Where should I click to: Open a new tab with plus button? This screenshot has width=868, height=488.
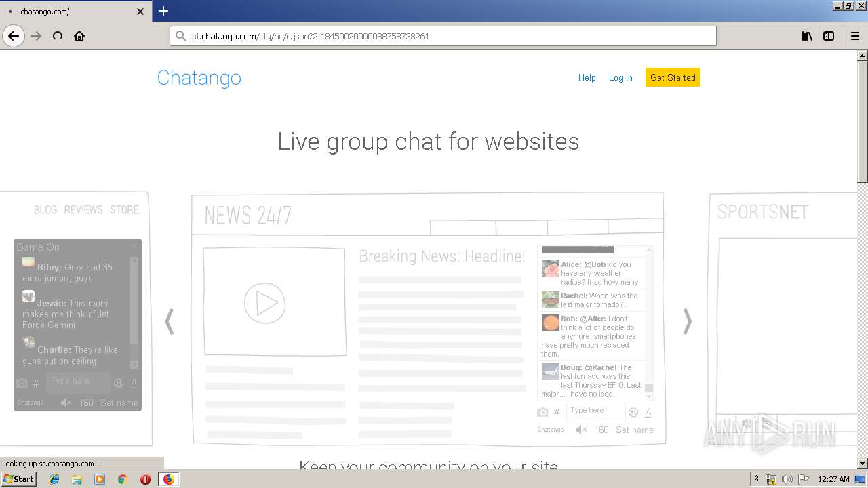(163, 11)
